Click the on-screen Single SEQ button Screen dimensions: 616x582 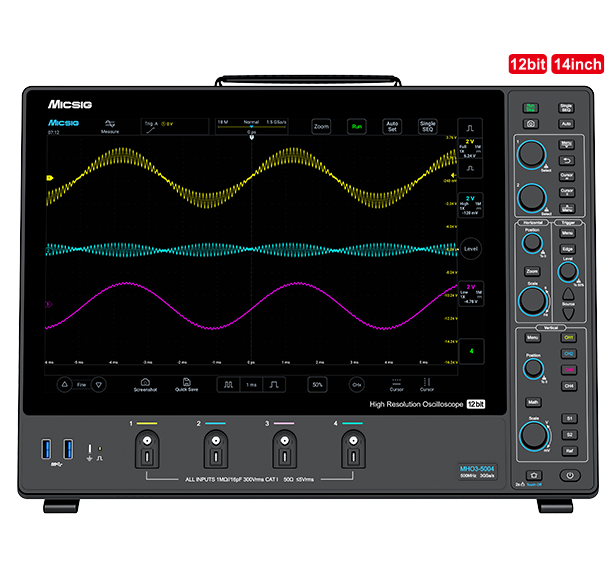pos(427,127)
